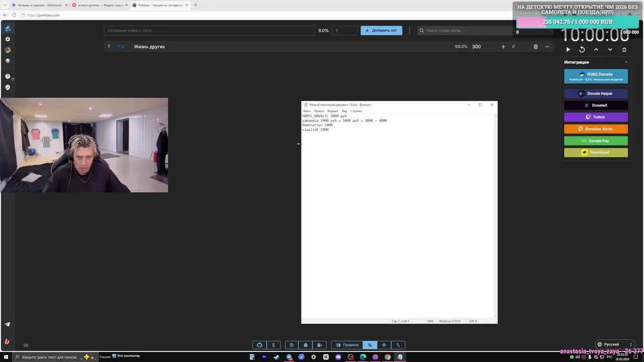644x362 pixels.
Task: Open Telegram icon in left sidebar
Action: click(7, 324)
